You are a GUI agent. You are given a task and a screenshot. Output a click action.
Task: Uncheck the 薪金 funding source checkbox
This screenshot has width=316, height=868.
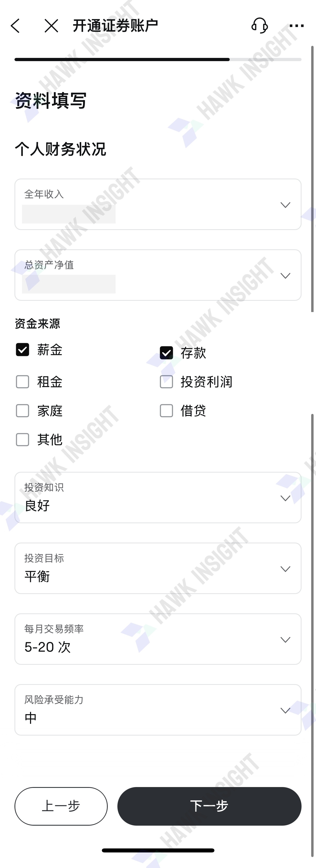pos(23,349)
